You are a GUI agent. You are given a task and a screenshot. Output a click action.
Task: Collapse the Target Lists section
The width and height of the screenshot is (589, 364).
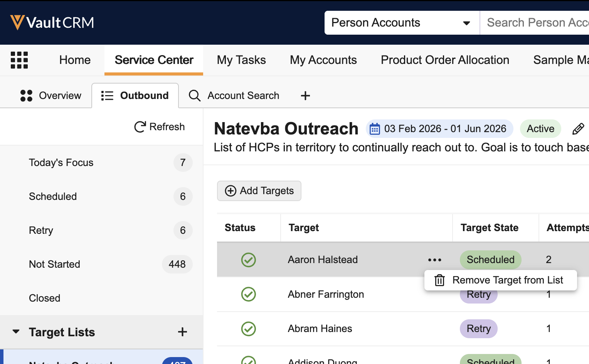(x=16, y=332)
